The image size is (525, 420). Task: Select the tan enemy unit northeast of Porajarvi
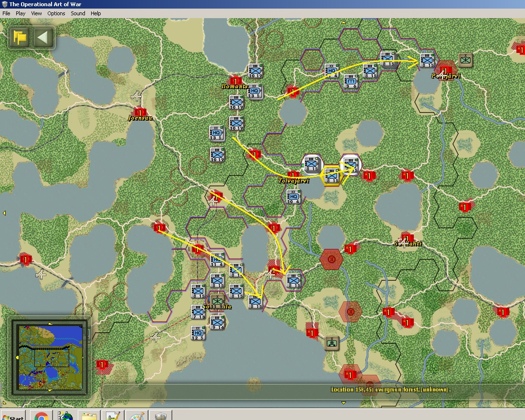click(465, 60)
